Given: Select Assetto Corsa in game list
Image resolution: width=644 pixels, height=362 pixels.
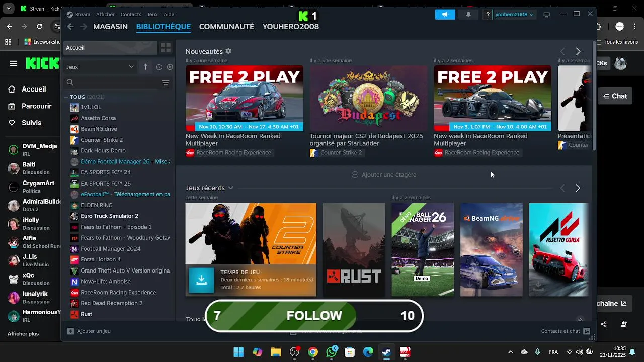Looking at the screenshot, I should 98,118.
